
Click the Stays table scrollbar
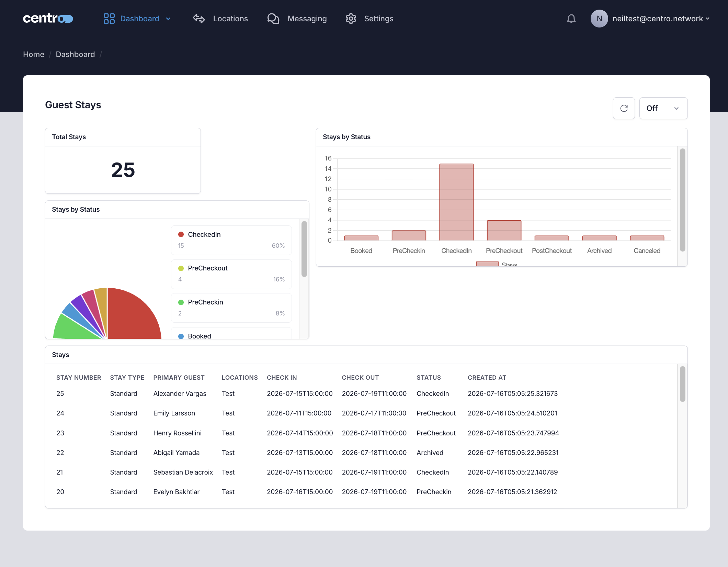tap(682, 384)
